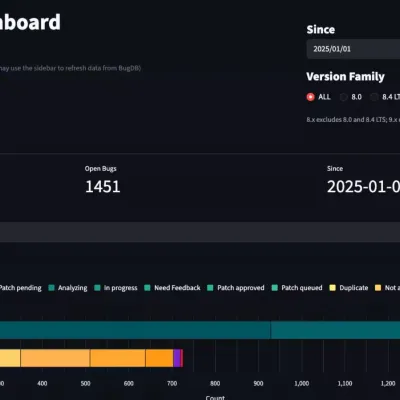Click the 800 axis tick label
400x400 pixels.
click(x=215, y=383)
